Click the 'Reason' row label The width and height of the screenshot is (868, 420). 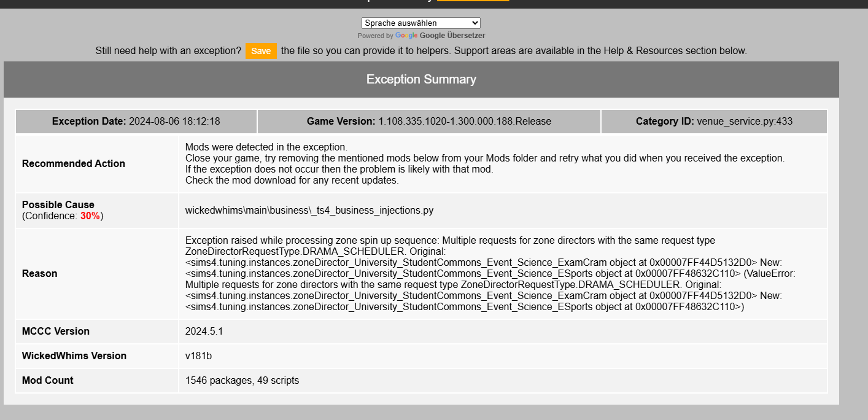point(40,273)
